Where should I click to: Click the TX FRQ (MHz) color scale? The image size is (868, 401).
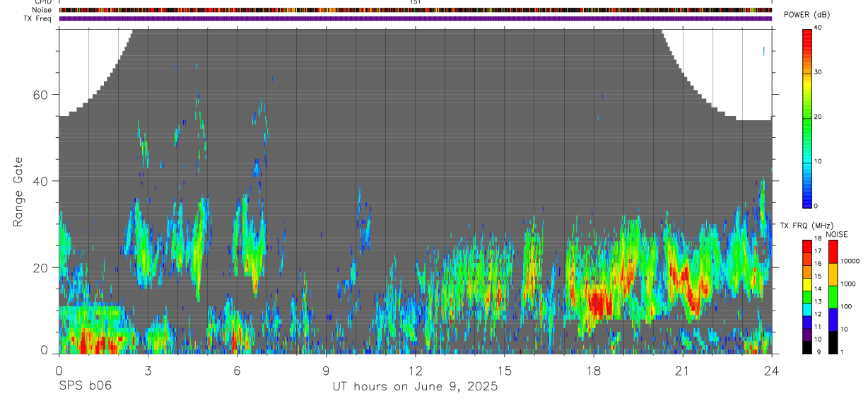coord(807,297)
